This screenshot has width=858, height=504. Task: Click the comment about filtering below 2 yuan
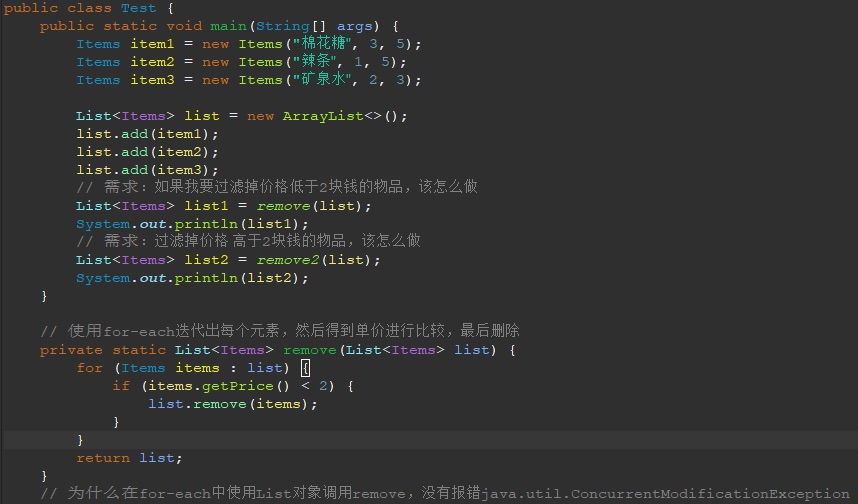pyautogui.click(x=277, y=187)
